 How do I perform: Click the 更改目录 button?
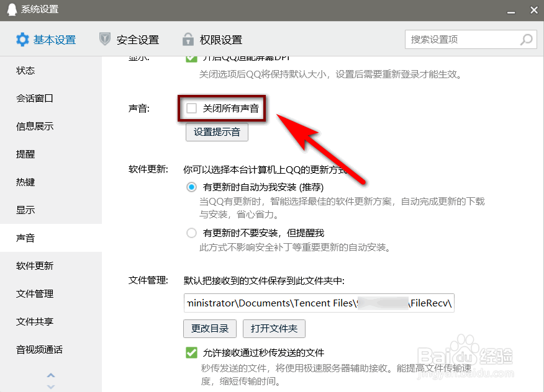coord(210,328)
